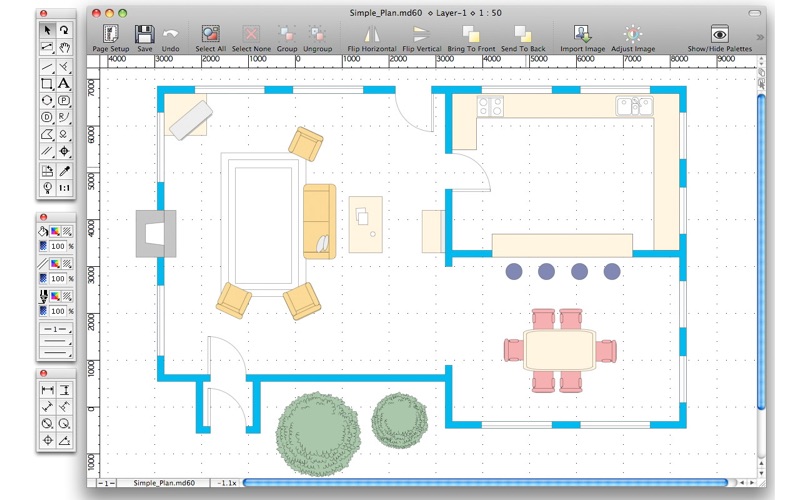This screenshot has width=800, height=500.
Task: Select the rotate tool
Action: [x=64, y=30]
